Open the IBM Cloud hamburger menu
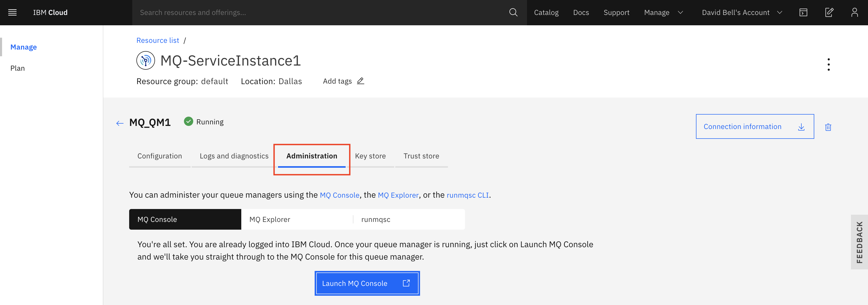 tap(12, 12)
